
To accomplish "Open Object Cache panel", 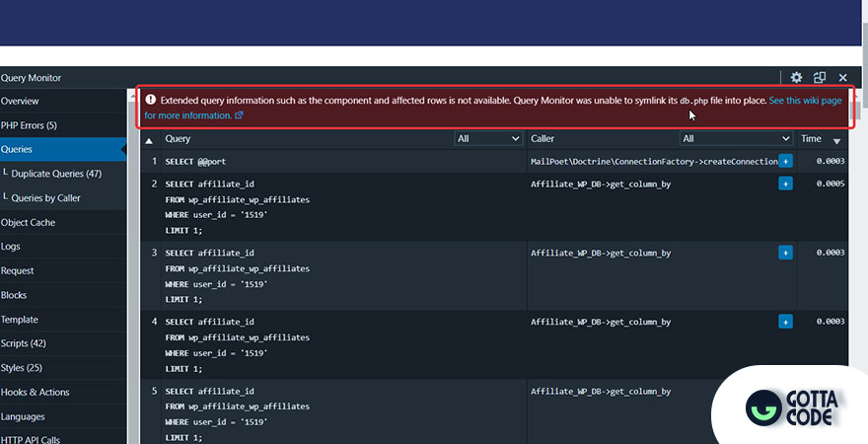I will [x=62, y=223].
